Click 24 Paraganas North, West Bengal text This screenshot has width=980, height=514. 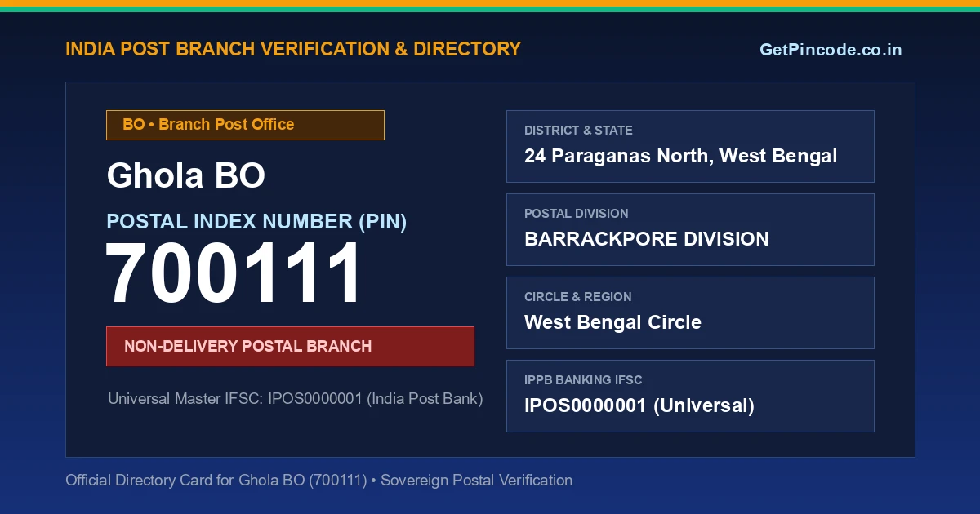680,156
